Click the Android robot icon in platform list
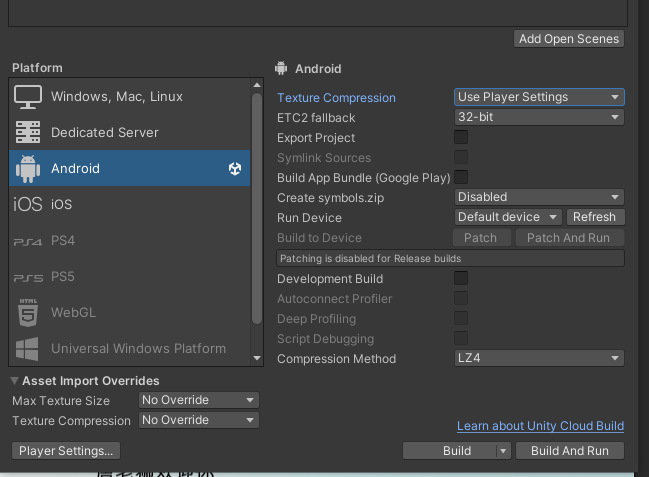Viewport: 649px width, 477px height. click(x=28, y=169)
